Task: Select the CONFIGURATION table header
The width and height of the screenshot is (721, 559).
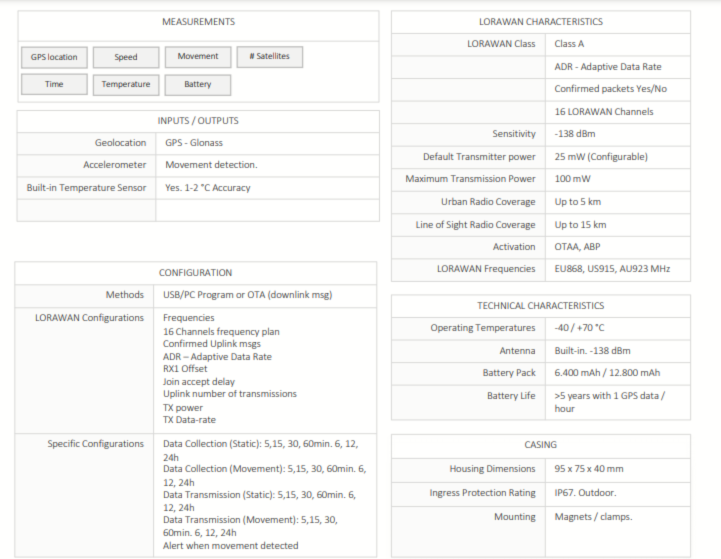Action: click(195, 273)
